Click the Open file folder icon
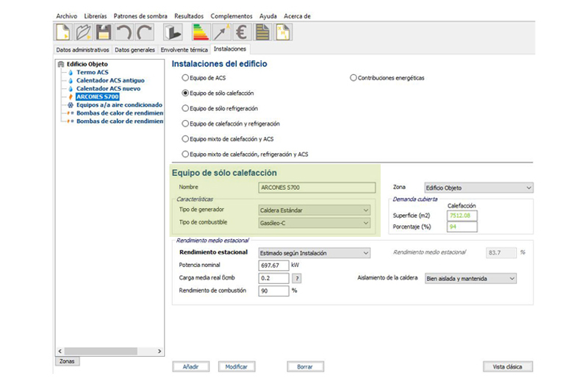The height and width of the screenshot is (387, 588). [83, 32]
